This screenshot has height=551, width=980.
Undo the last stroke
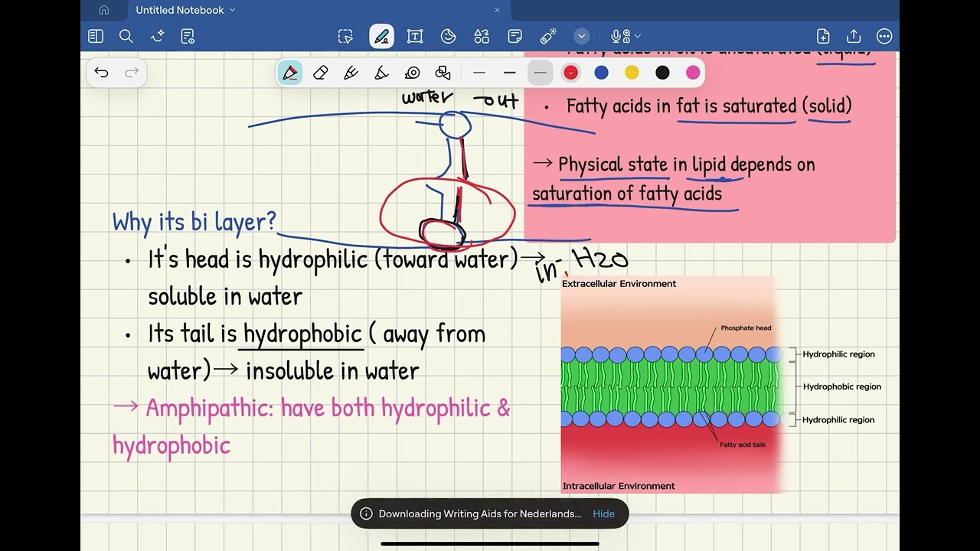coord(101,73)
